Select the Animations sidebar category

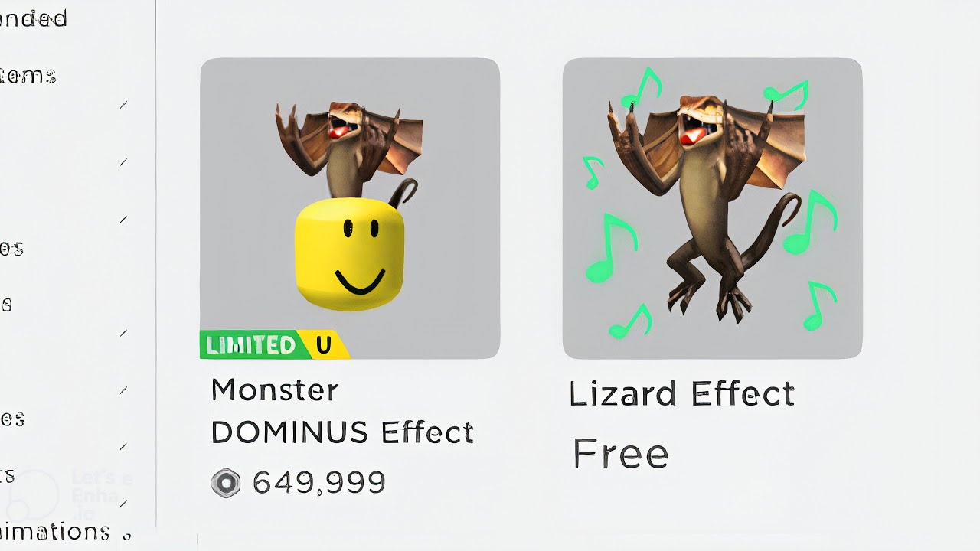coord(55,531)
